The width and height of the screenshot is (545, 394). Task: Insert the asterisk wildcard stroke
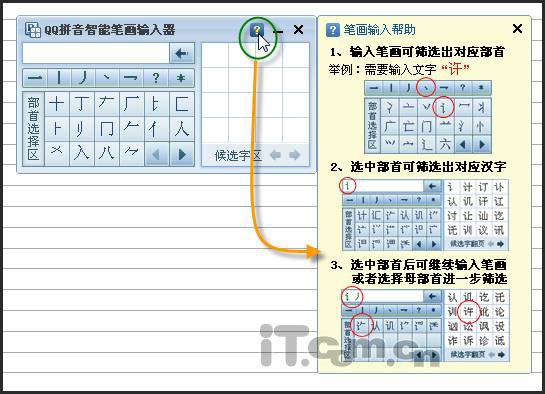(x=181, y=78)
